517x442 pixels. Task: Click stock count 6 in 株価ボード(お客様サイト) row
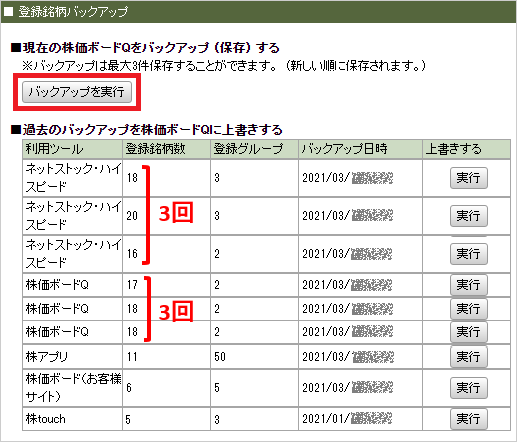click(x=129, y=388)
